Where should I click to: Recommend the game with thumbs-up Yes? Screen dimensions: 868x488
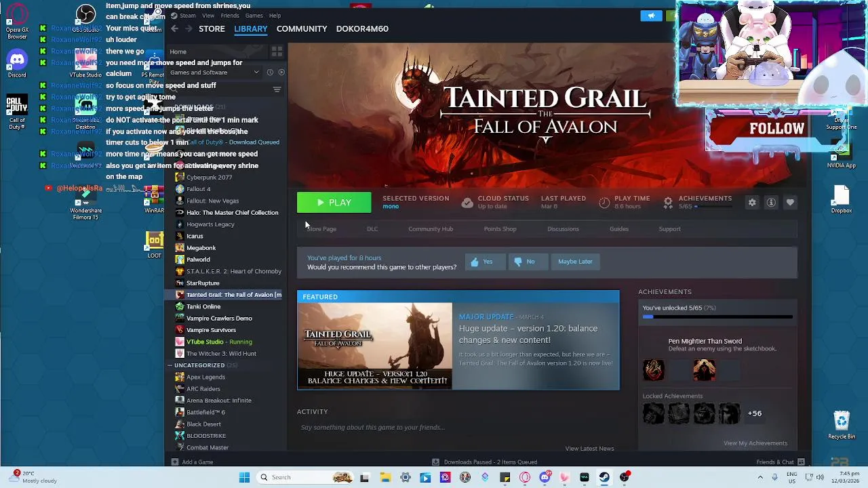coord(486,262)
